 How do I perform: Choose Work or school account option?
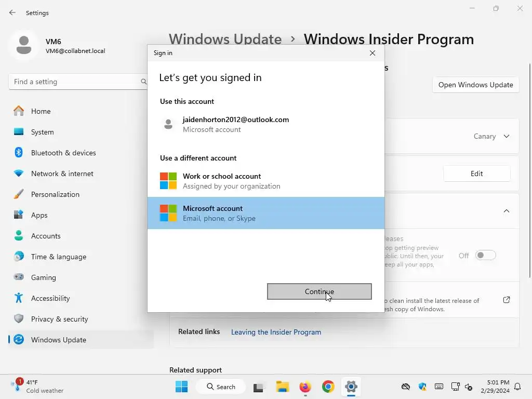pos(265,181)
